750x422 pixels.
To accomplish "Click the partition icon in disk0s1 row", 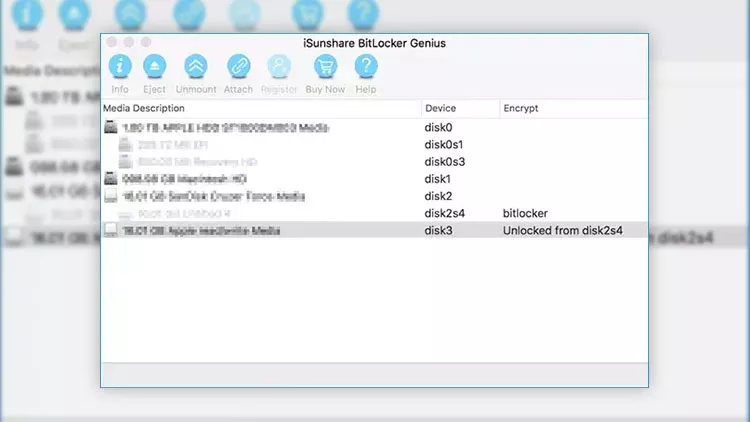I will (x=125, y=144).
